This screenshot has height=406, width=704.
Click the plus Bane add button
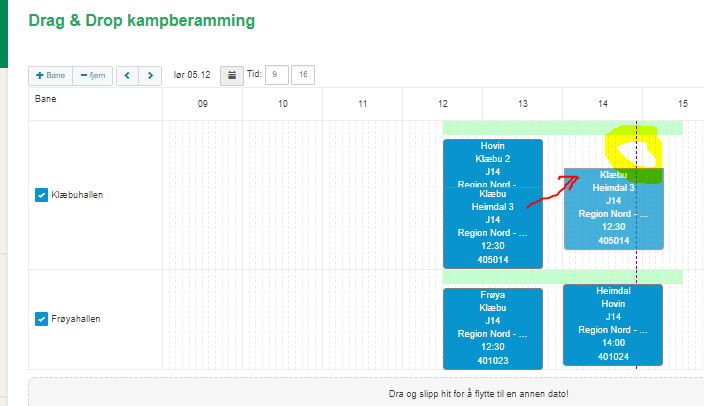click(x=49, y=75)
